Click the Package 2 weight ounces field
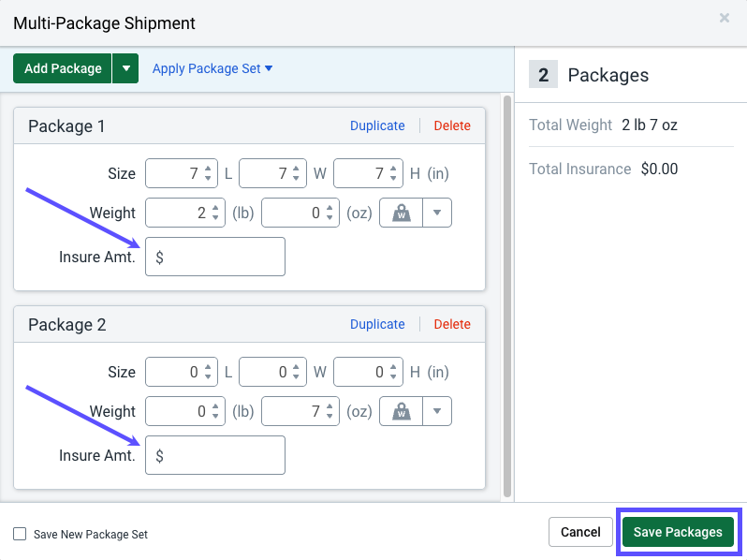 tap(292, 412)
